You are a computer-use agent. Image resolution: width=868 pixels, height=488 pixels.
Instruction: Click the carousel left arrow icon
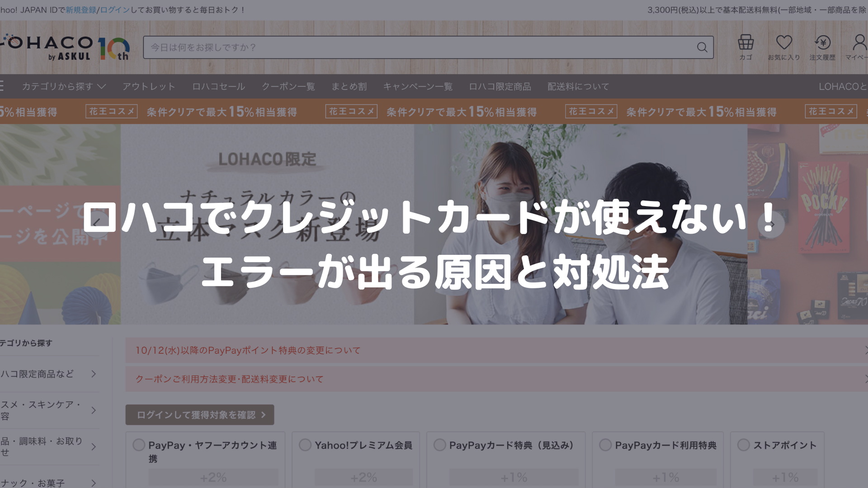tap(97, 225)
